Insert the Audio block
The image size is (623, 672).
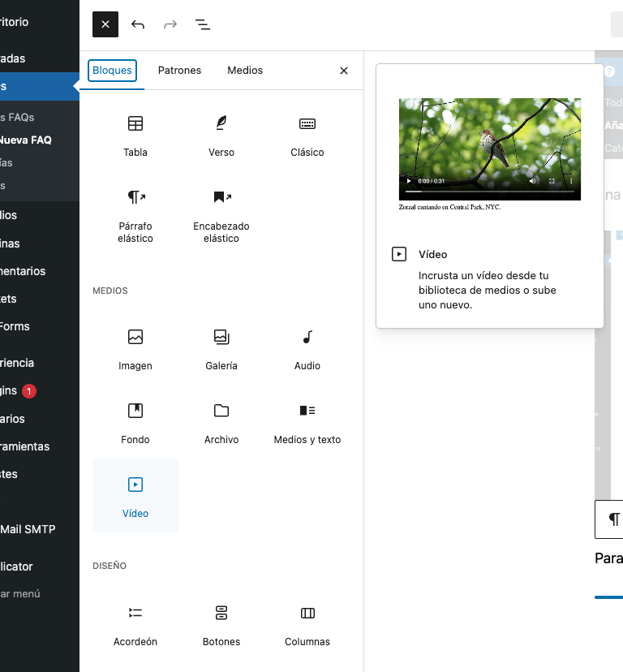307,348
